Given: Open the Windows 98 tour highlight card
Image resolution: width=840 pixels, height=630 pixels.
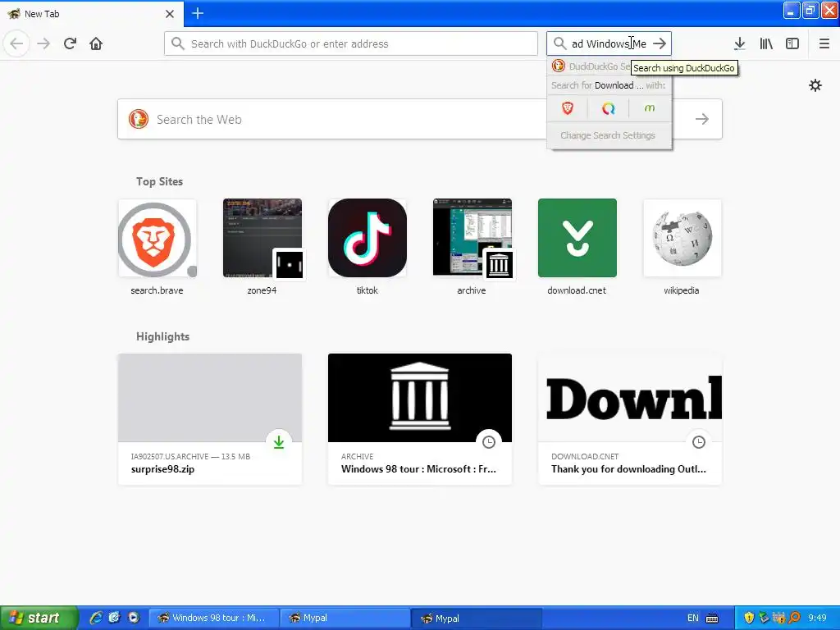Looking at the screenshot, I should click(x=420, y=419).
